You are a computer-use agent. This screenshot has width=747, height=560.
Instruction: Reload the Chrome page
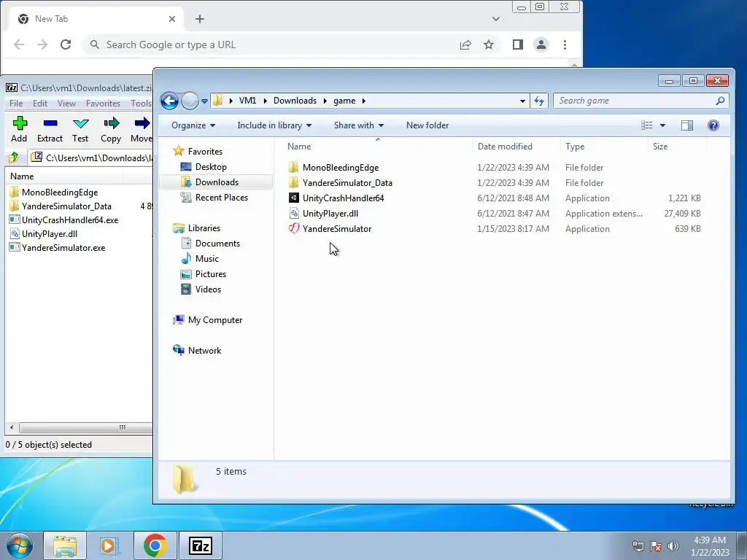click(66, 44)
